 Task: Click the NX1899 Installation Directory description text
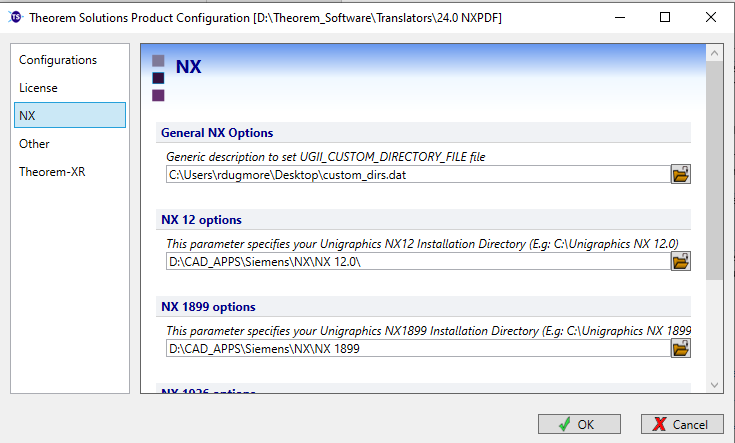point(428,330)
